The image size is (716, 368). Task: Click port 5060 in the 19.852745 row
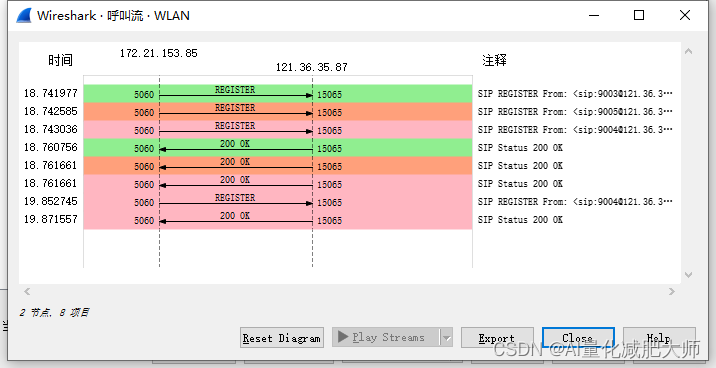coord(144,203)
